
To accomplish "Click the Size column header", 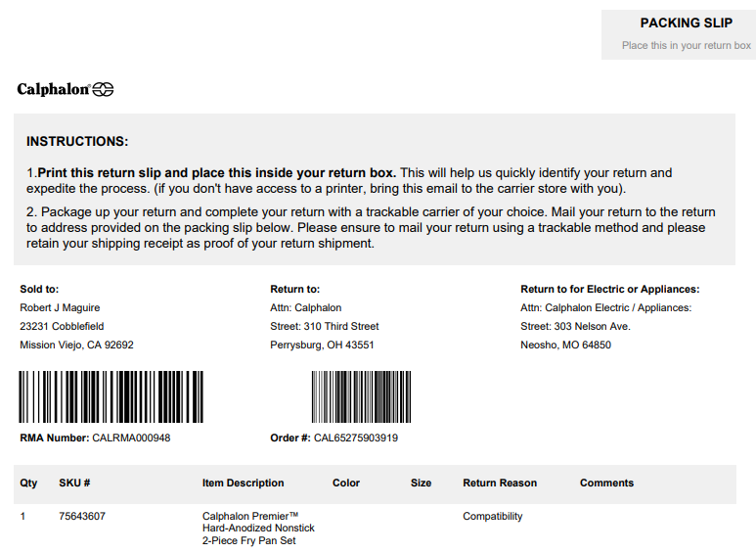I will [421, 484].
